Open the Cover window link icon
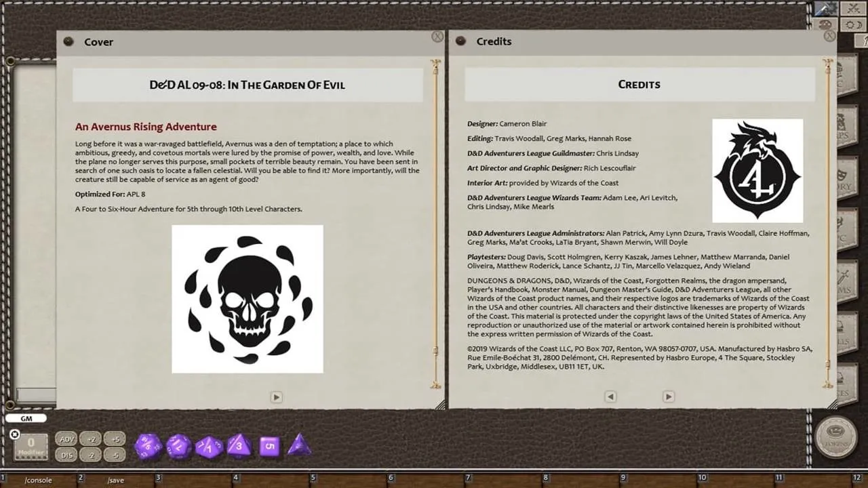868x488 pixels. click(x=68, y=41)
